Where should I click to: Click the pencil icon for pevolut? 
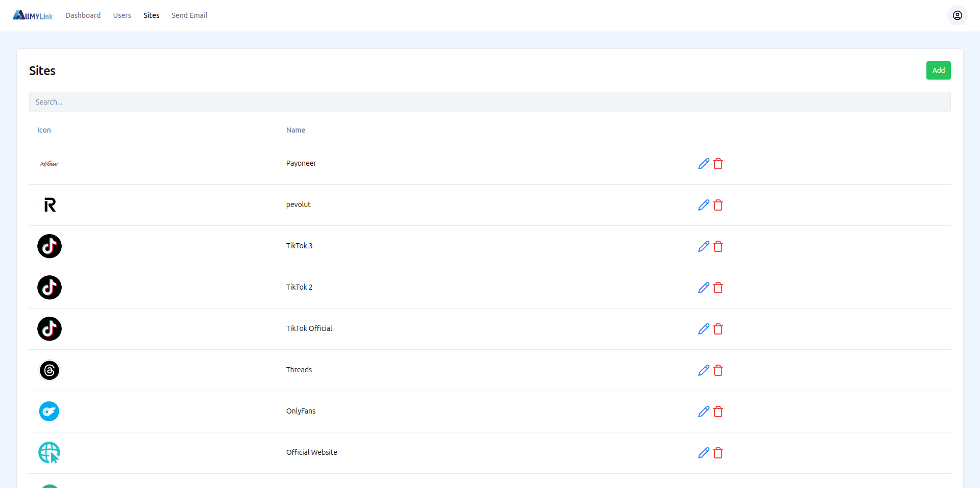coord(703,205)
